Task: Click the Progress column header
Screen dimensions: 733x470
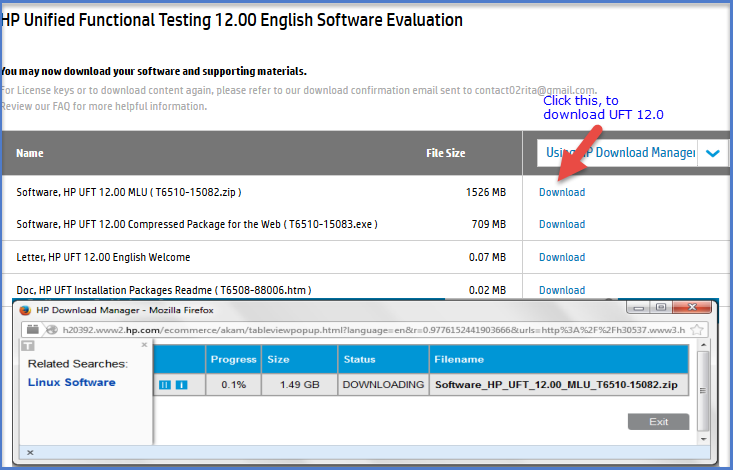Action: 233,359
